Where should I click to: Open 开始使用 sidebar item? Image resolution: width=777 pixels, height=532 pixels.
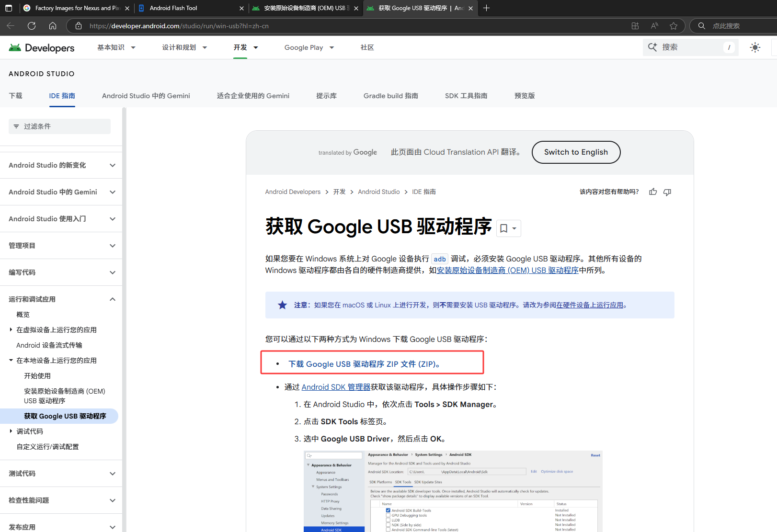[x=37, y=376]
